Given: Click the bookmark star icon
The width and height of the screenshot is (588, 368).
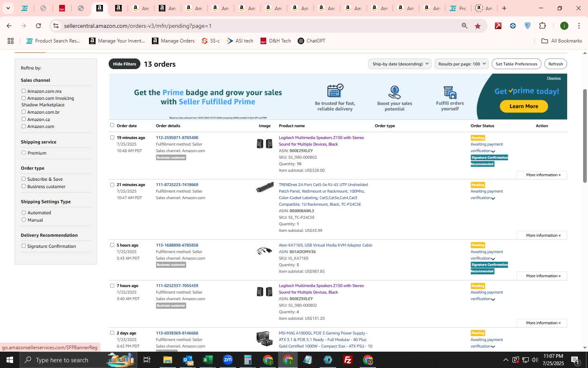Looking at the screenshot, I should [x=478, y=26].
